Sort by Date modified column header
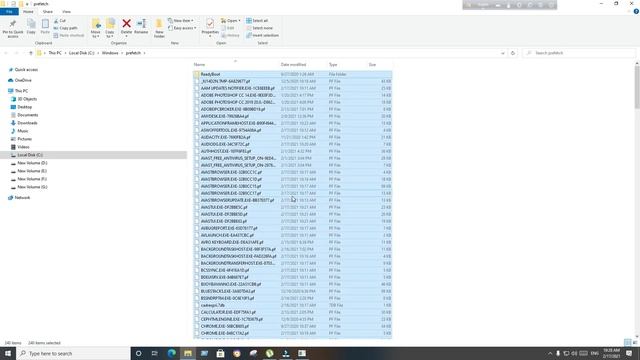The height and width of the screenshot is (360, 640). 293,64
